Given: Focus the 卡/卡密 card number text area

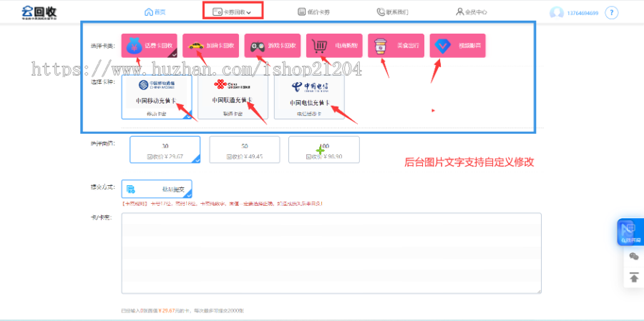Looking at the screenshot, I should 331,253.
